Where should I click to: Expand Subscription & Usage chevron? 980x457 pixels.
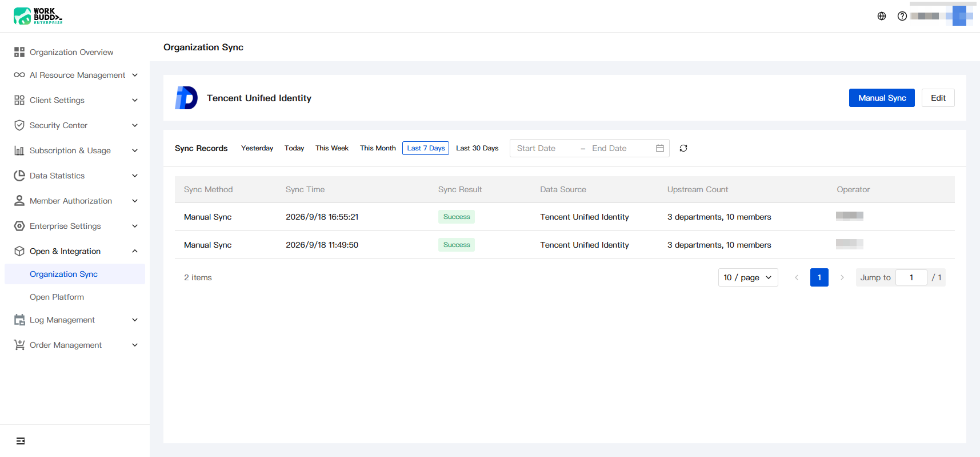click(x=135, y=150)
